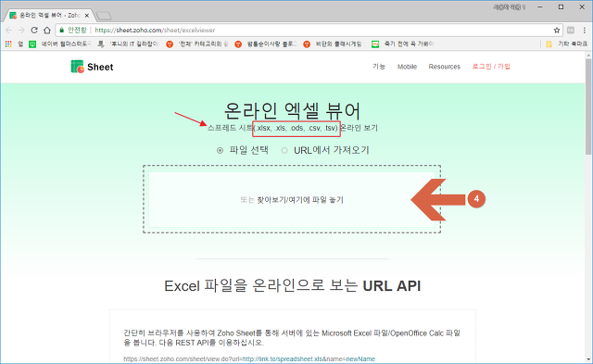The height and width of the screenshot is (364, 593).
Task: Open the 기능 menu item
Action: point(379,67)
